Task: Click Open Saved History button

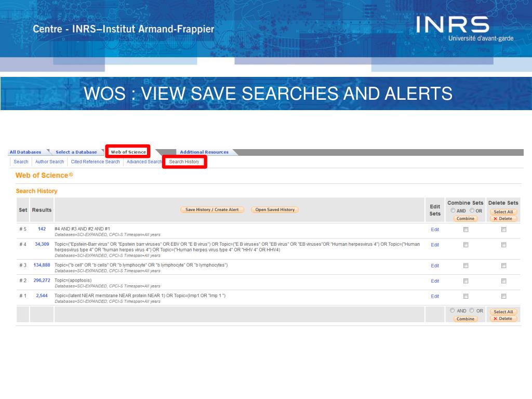Action: [275, 210]
